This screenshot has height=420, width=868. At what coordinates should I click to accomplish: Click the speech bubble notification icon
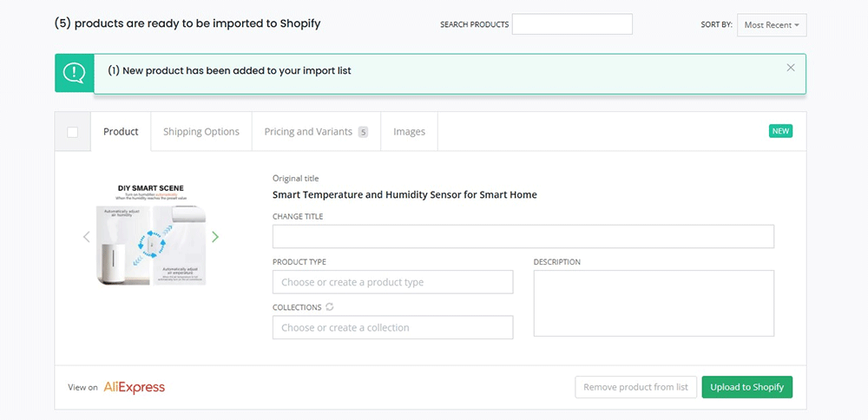coord(75,72)
